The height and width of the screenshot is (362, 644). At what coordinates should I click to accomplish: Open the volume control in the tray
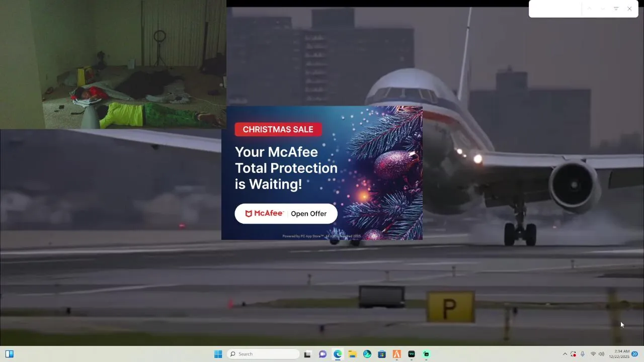coord(601,354)
